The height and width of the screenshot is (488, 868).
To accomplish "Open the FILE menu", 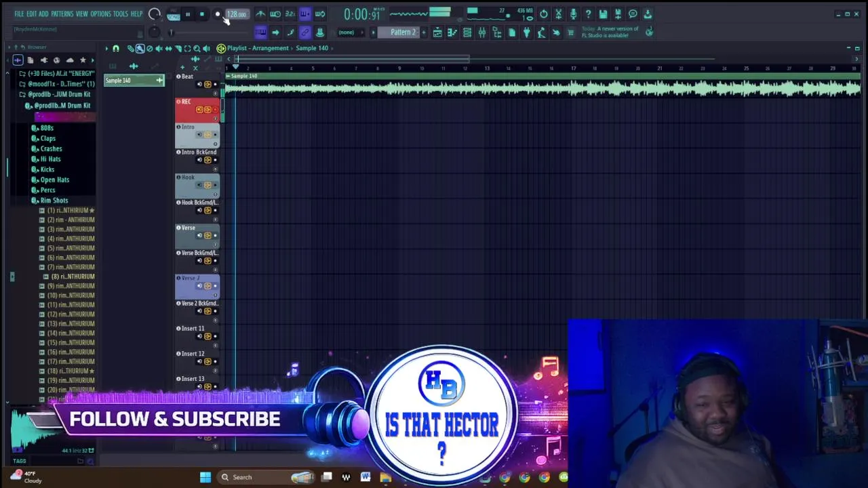I will (x=19, y=14).
